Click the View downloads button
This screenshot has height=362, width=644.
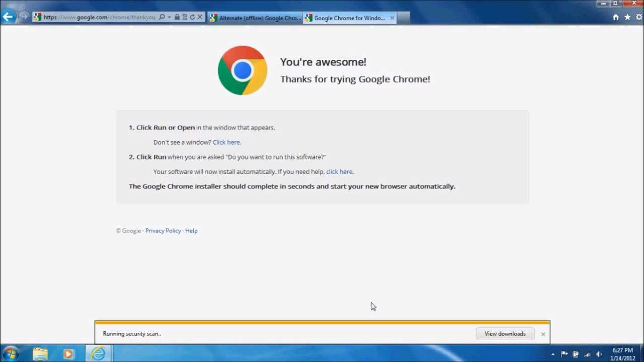pyautogui.click(x=505, y=334)
